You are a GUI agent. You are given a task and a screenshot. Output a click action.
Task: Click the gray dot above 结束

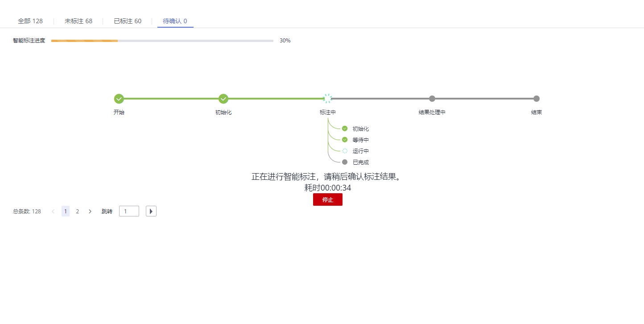tap(537, 99)
